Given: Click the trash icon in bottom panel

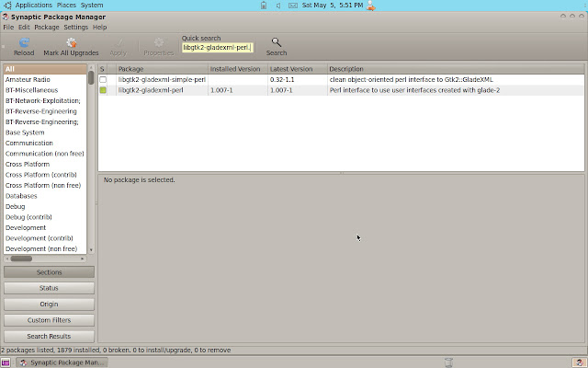Looking at the screenshot, I should pyautogui.click(x=448, y=362).
